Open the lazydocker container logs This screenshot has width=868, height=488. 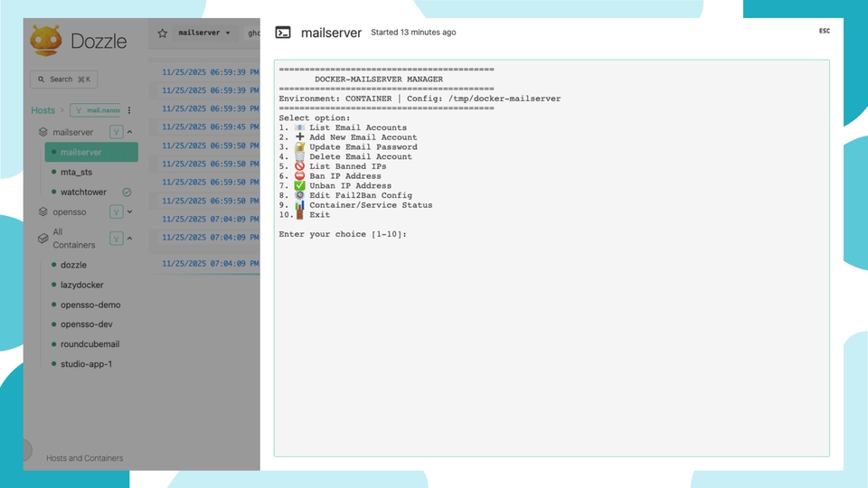pos(82,285)
